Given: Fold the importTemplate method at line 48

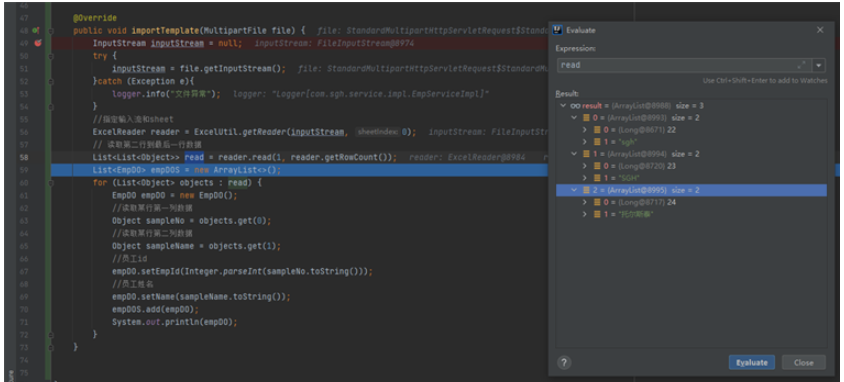Looking at the screenshot, I should (x=51, y=31).
